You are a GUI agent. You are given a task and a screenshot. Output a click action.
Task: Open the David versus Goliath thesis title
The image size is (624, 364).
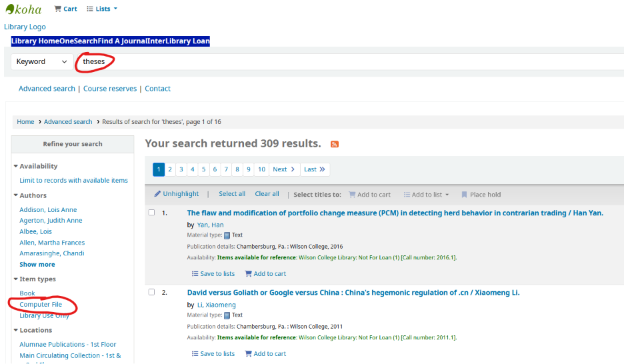pos(353,293)
